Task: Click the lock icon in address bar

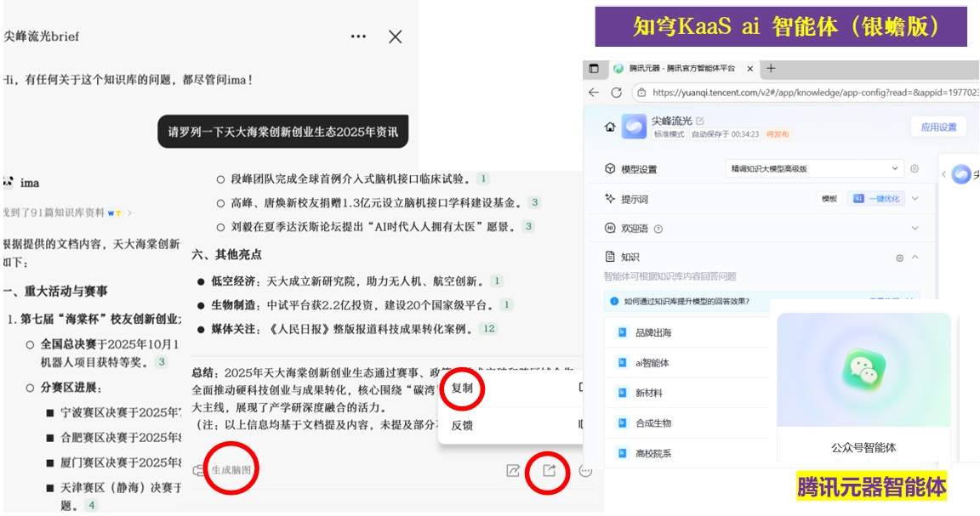Action: click(x=641, y=93)
